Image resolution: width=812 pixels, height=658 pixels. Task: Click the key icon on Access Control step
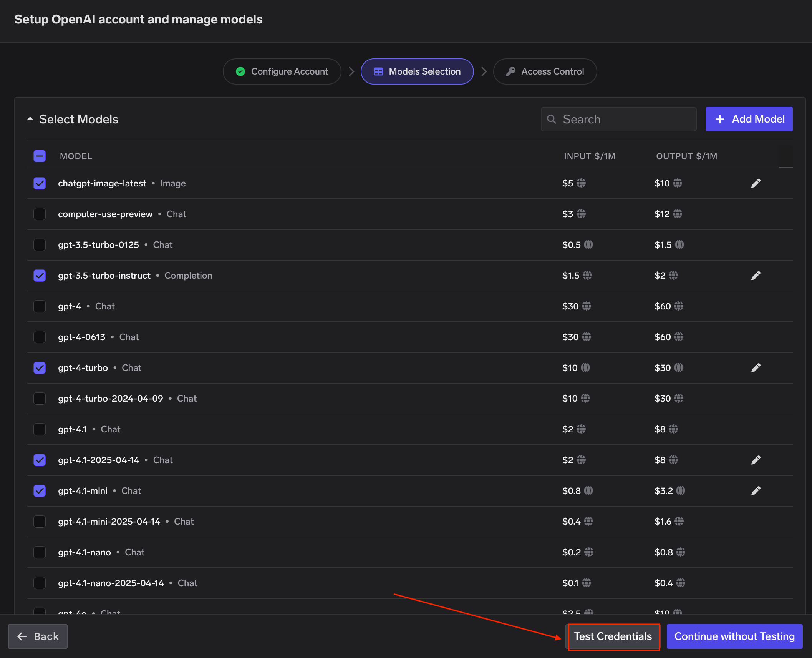coord(510,71)
